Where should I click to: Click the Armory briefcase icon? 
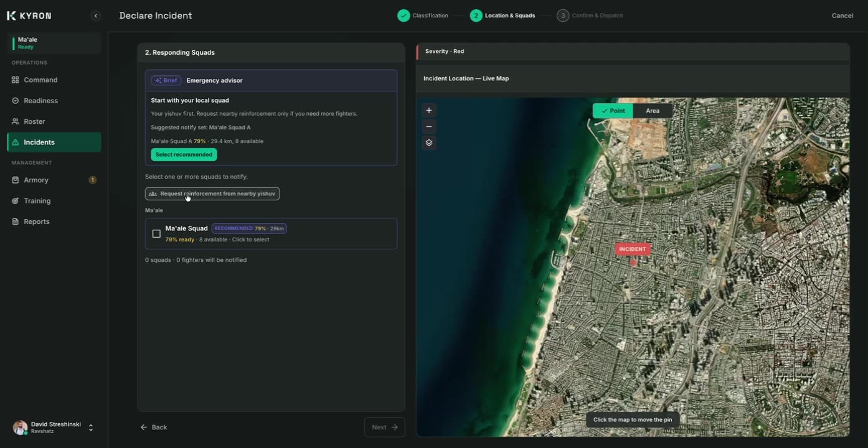[16, 180]
